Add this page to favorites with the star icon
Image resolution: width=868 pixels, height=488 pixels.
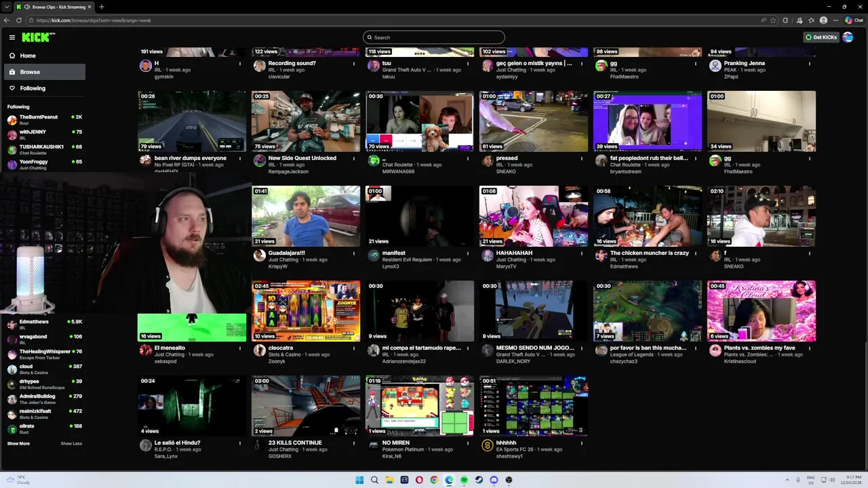[773, 20]
